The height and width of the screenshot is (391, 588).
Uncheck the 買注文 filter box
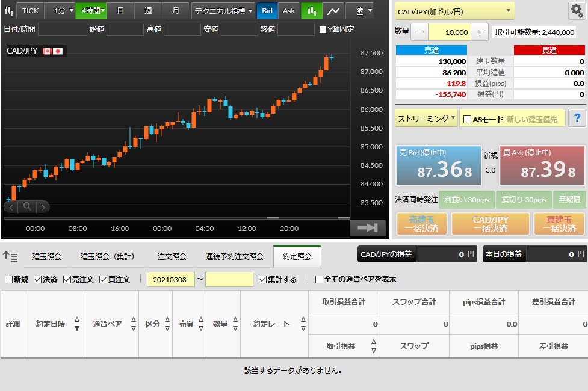point(103,279)
